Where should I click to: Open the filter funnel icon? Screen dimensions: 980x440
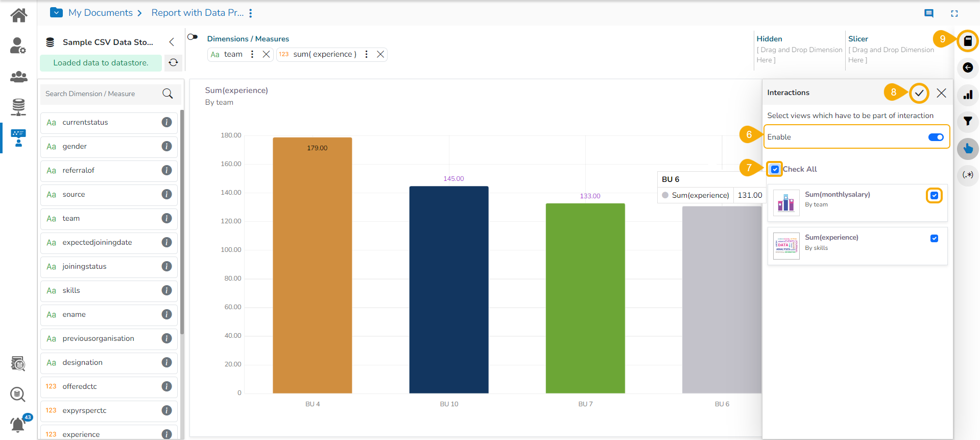point(967,122)
